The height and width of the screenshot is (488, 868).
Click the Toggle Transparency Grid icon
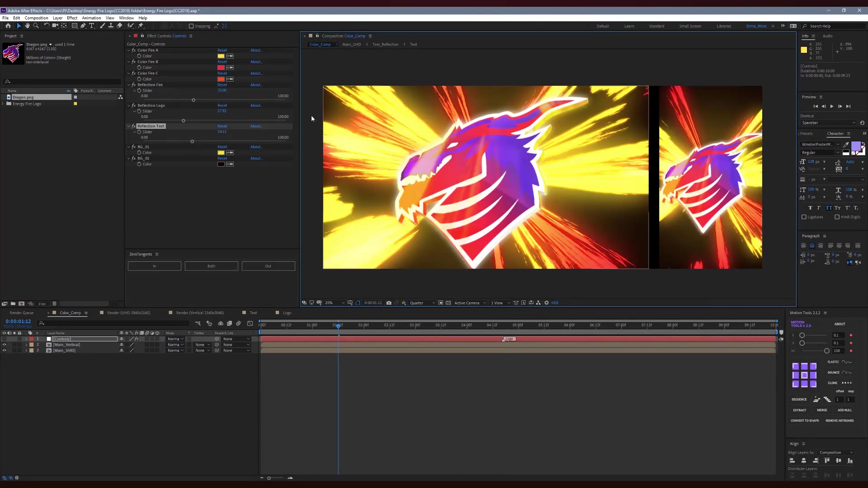[x=448, y=303]
